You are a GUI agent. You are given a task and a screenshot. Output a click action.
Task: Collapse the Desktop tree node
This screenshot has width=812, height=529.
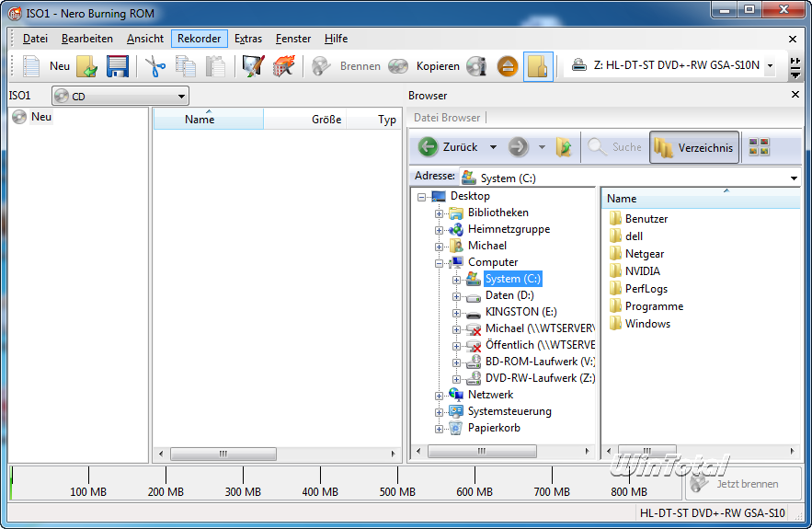tap(421, 197)
